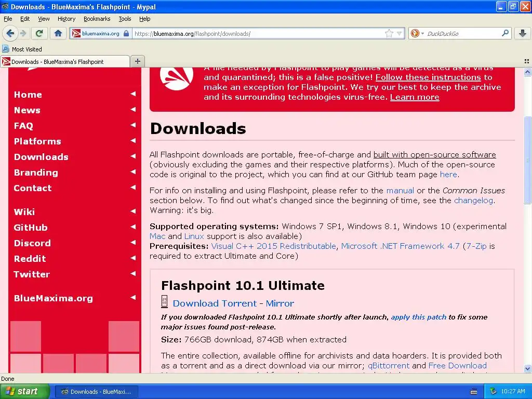Click the Downloads - BlueMaxi... taskbar button

pyautogui.click(x=96, y=392)
